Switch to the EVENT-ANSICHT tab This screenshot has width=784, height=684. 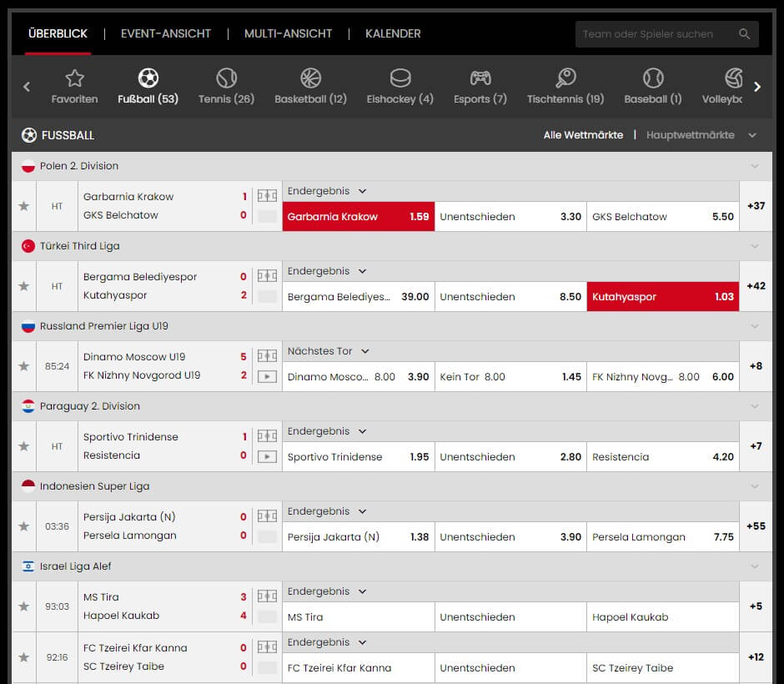pyautogui.click(x=165, y=33)
